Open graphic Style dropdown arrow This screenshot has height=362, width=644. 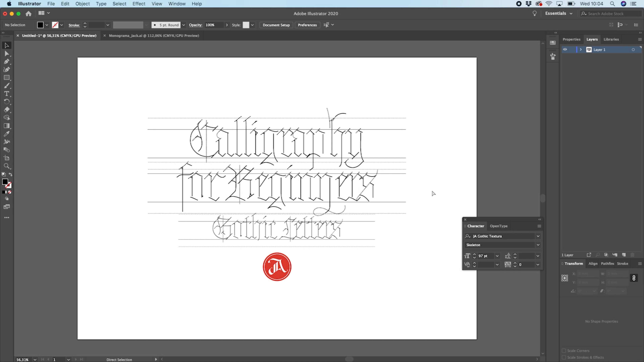[x=253, y=25]
